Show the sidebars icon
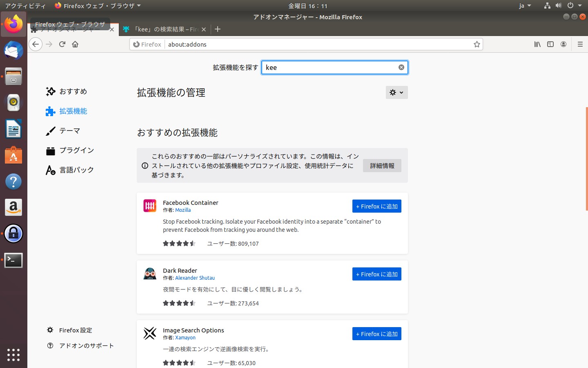 click(550, 44)
